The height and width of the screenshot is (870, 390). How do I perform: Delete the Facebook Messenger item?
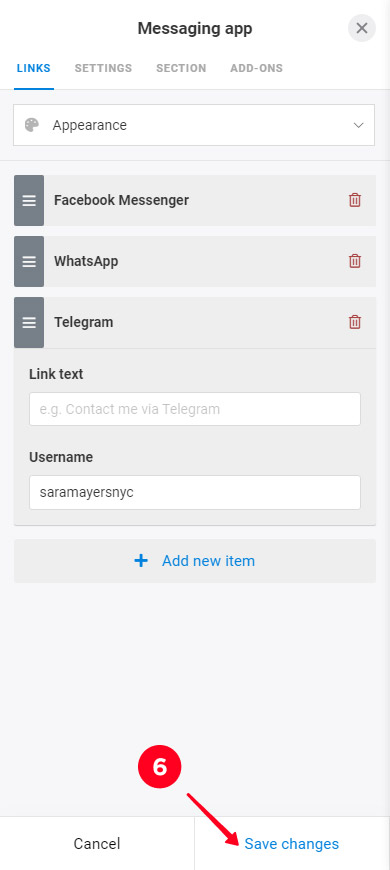coord(354,200)
